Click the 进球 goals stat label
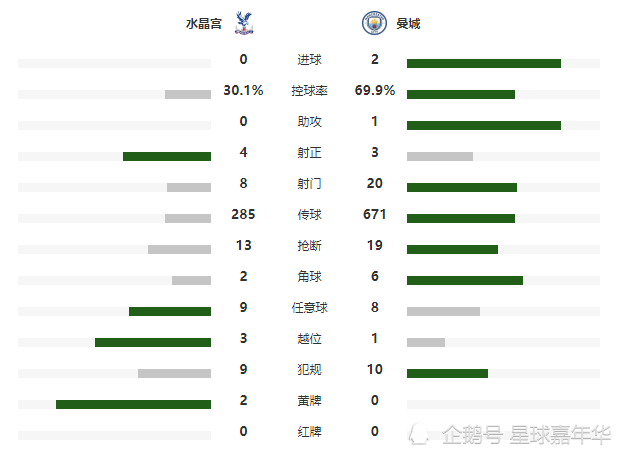The height and width of the screenshot is (456, 624). click(309, 60)
